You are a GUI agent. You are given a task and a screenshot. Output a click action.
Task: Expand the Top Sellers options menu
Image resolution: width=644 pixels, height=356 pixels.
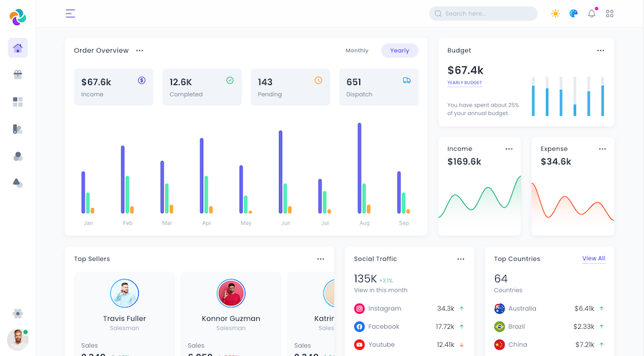click(x=321, y=259)
